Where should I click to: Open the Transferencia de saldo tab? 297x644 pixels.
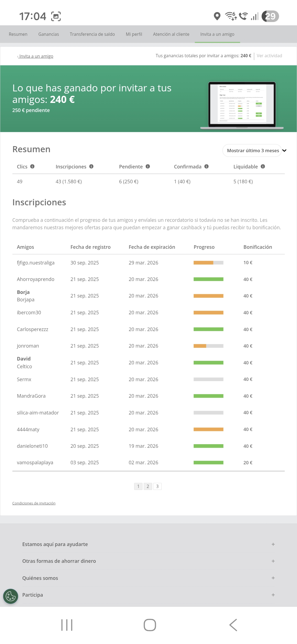click(x=92, y=34)
